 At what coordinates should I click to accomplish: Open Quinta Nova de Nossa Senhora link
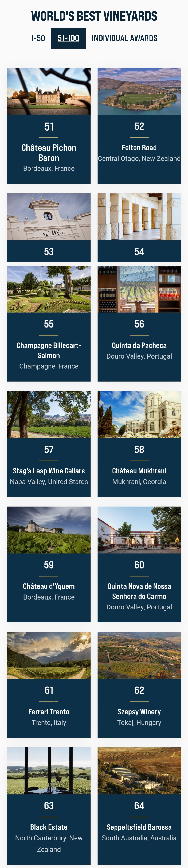pos(139,591)
